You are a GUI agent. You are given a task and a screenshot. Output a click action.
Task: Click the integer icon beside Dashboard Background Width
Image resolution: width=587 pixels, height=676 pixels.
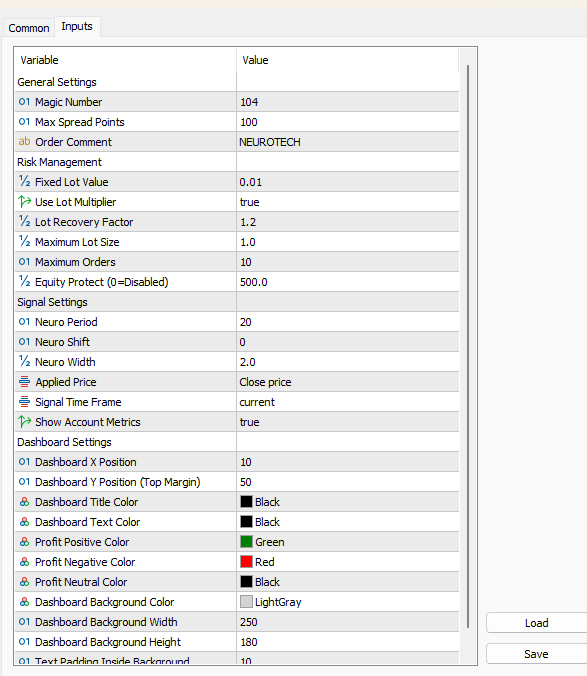[x=25, y=622]
